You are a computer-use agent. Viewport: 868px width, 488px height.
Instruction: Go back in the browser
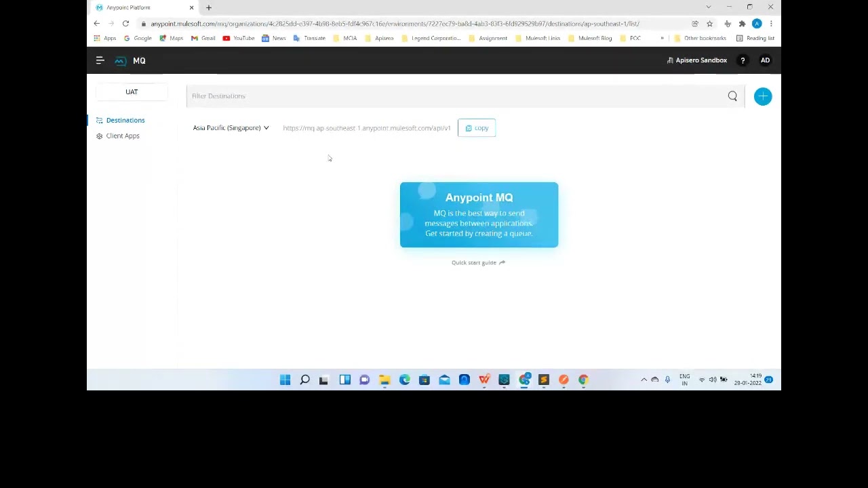(97, 24)
